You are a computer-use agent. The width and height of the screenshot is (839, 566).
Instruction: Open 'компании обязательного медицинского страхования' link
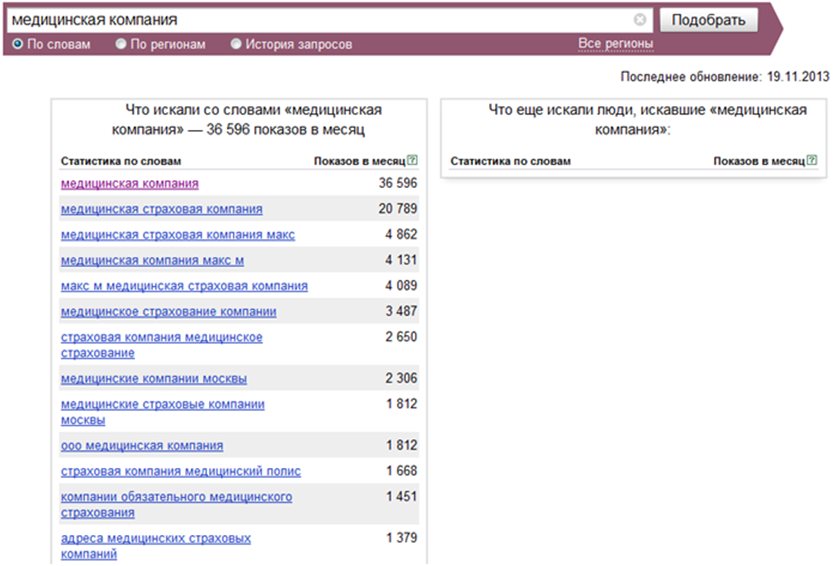coord(177,504)
